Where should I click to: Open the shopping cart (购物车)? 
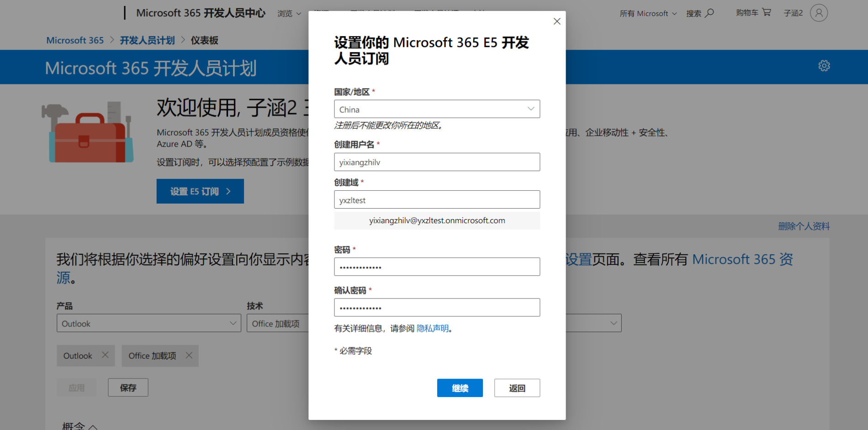click(753, 13)
